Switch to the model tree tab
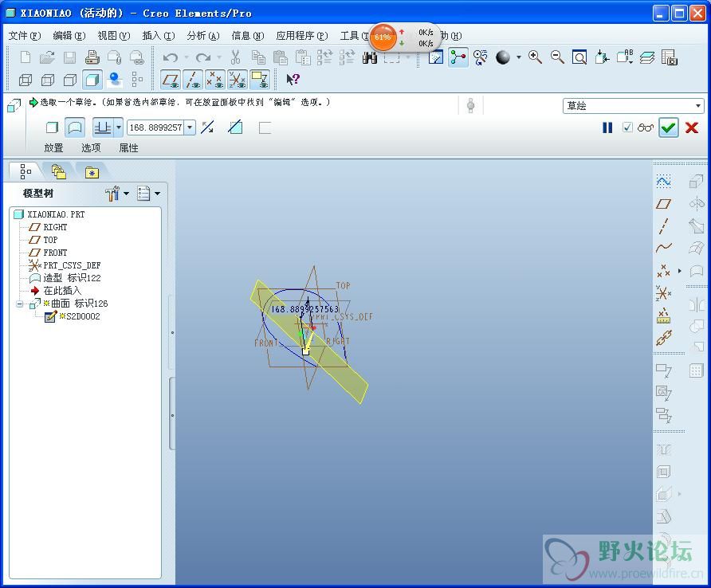711x588 pixels. pos(26,171)
